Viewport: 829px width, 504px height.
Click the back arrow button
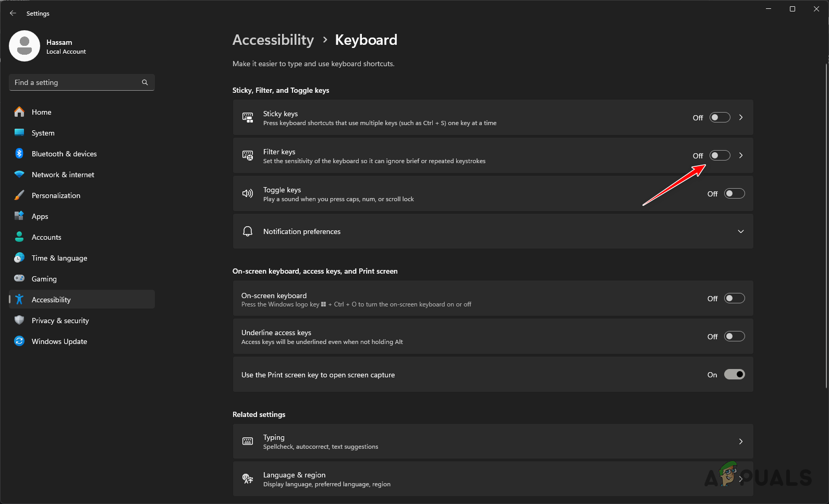13,13
